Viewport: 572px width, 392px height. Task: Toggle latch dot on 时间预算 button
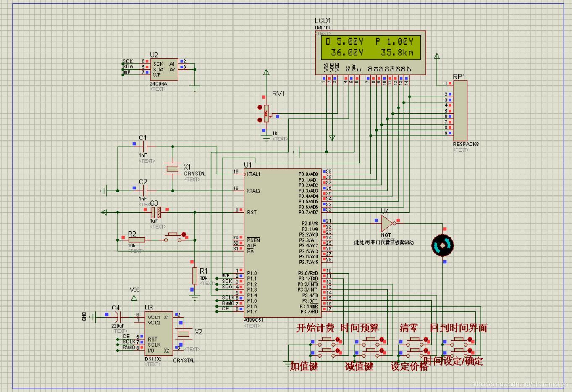click(x=382, y=339)
